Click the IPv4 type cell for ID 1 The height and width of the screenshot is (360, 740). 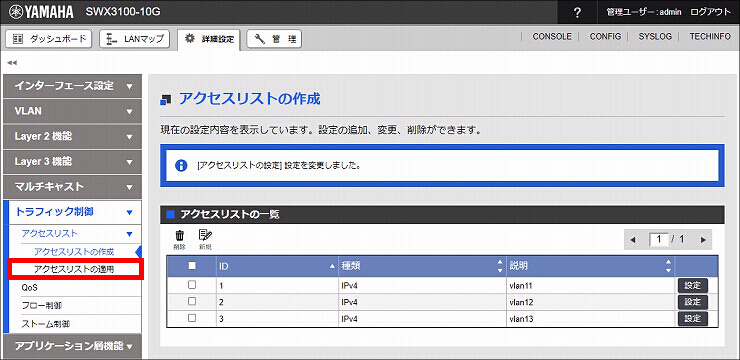click(422, 285)
